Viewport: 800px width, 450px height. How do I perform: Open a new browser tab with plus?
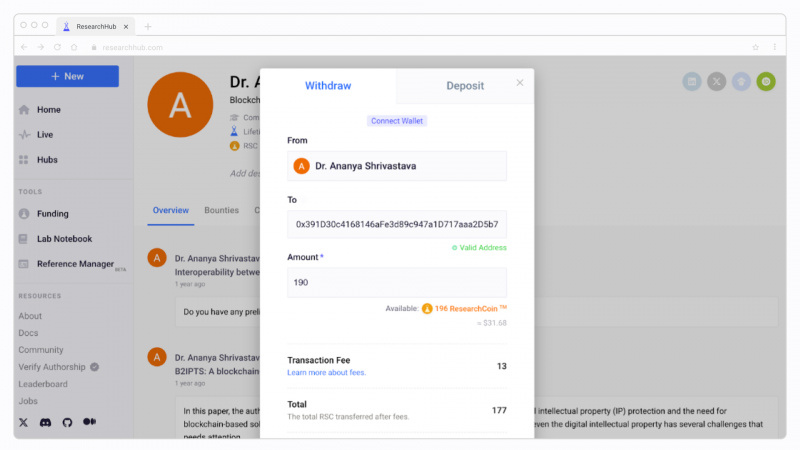[x=148, y=27]
